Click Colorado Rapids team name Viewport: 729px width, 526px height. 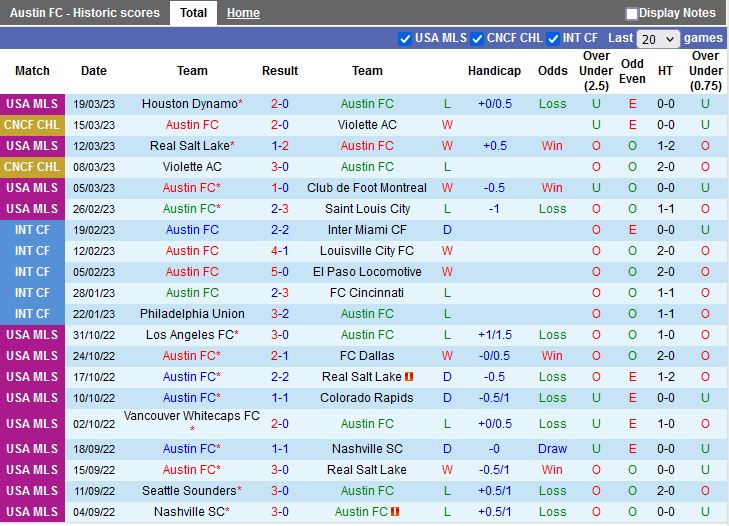[x=367, y=398]
